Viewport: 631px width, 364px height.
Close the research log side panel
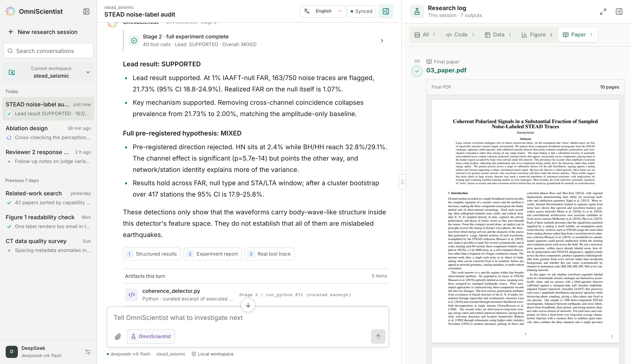(619, 12)
